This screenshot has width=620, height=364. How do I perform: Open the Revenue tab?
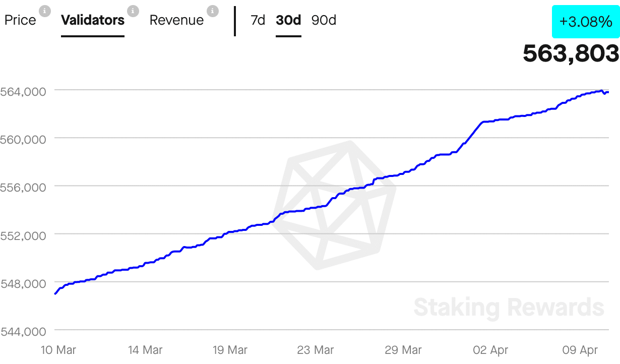pyautogui.click(x=176, y=20)
